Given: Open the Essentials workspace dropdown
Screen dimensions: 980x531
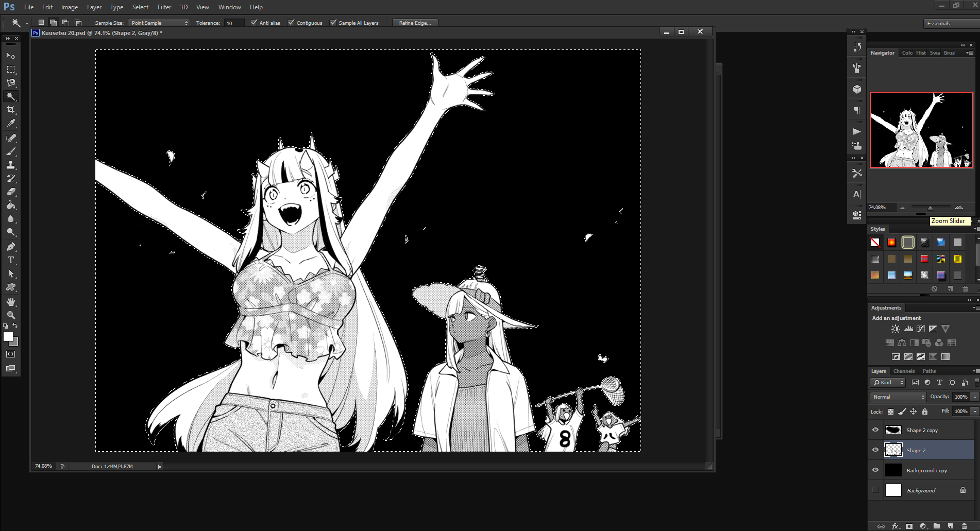Looking at the screenshot, I should [951, 23].
